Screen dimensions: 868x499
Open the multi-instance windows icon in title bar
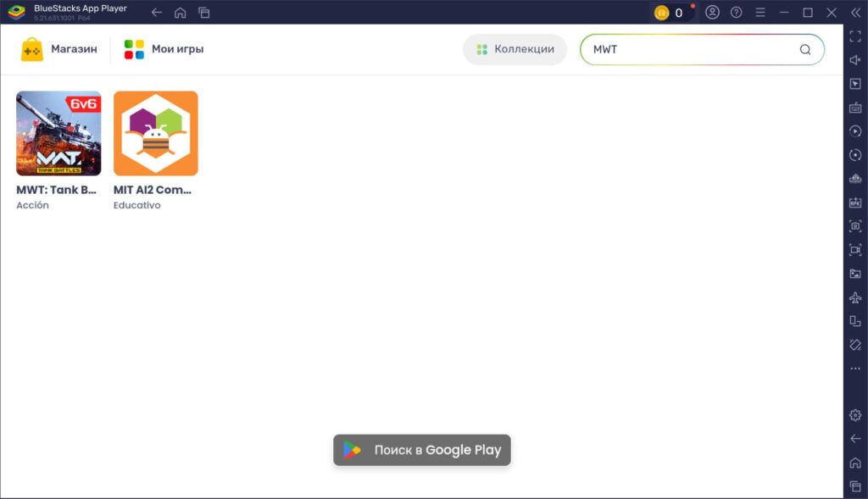[x=203, y=13]
